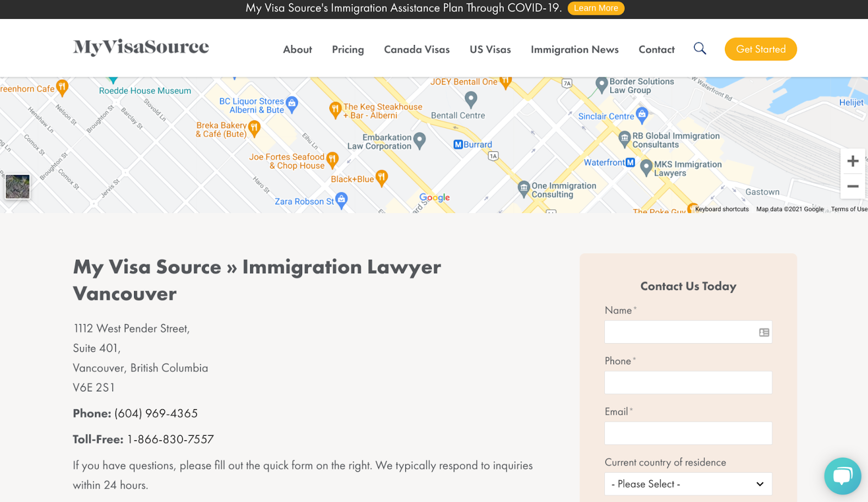Click the 1112 West Pender Street address line
This screenshot has height=502, width=868.
click(131, 329)
